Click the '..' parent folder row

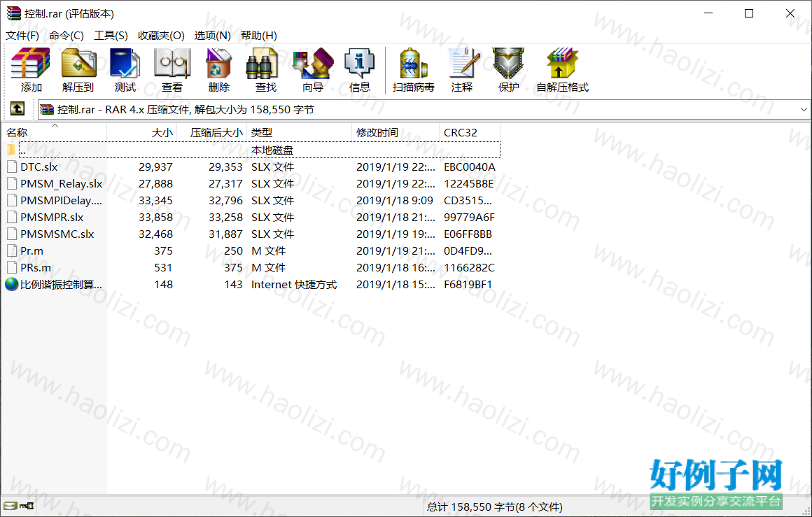point(260,150)
